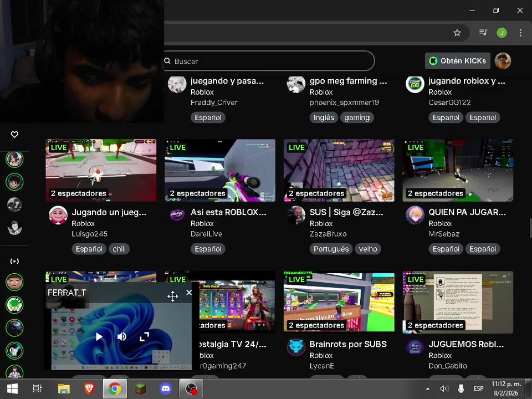Open the clock showing 11:12 p. m.

click(x=506, y=389)
